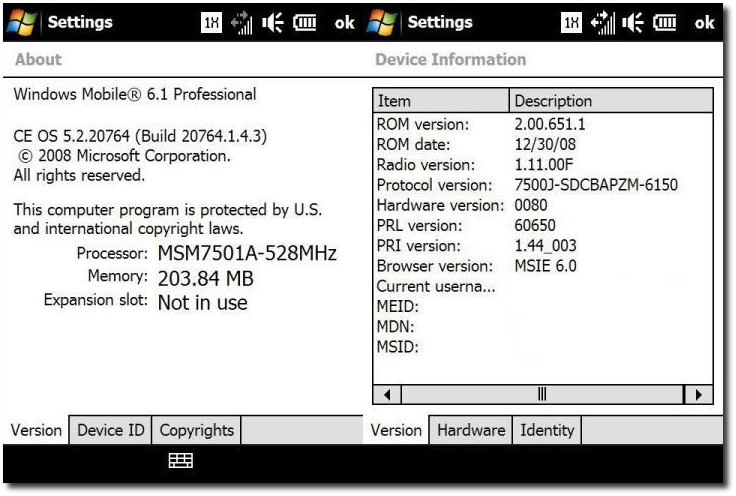
Task: Select the ROM date row
Action: click(x=543, y=145)
